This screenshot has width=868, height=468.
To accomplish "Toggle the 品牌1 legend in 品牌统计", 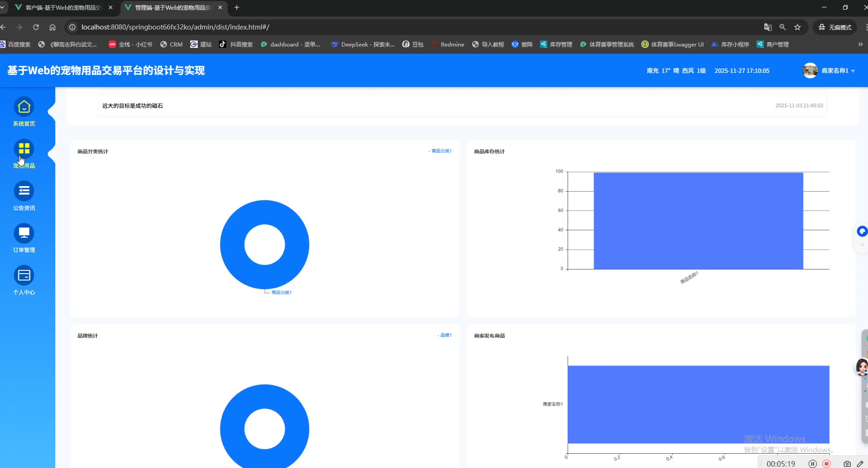I will [445, 335].
